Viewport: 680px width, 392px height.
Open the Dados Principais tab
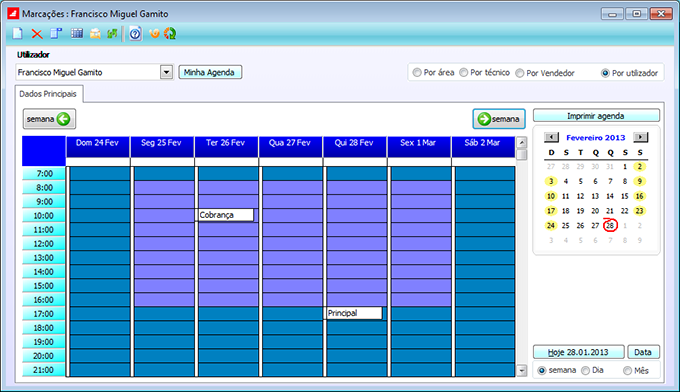pos(48,94)
